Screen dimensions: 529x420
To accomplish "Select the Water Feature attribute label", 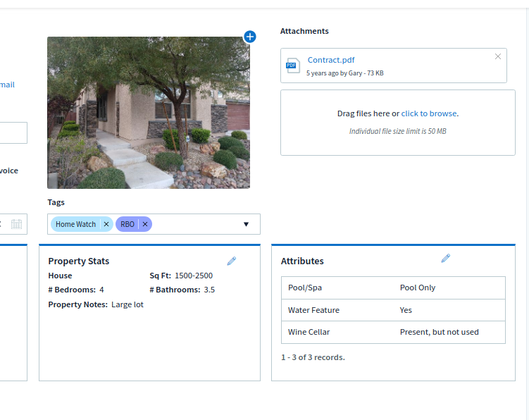I will point(313,310).
